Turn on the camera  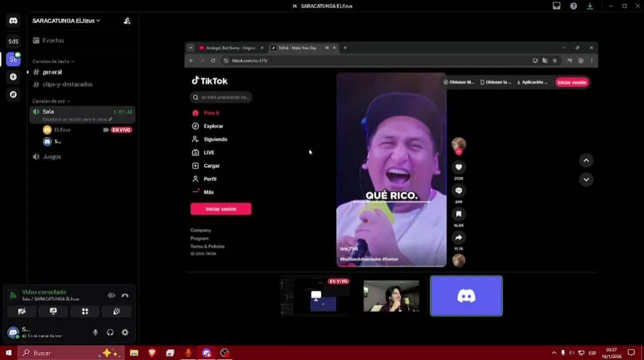tap(21, 311)
